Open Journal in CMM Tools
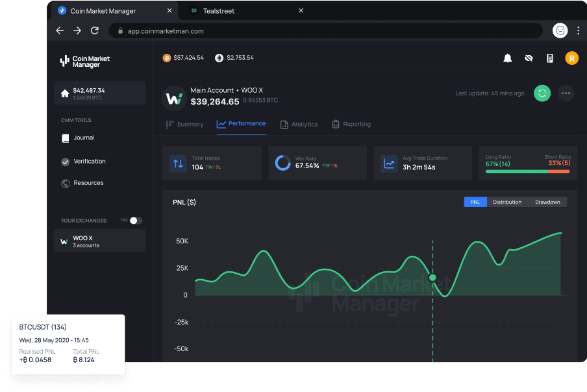587x392 pixels. pyautogui.click(x=78, y=138)
